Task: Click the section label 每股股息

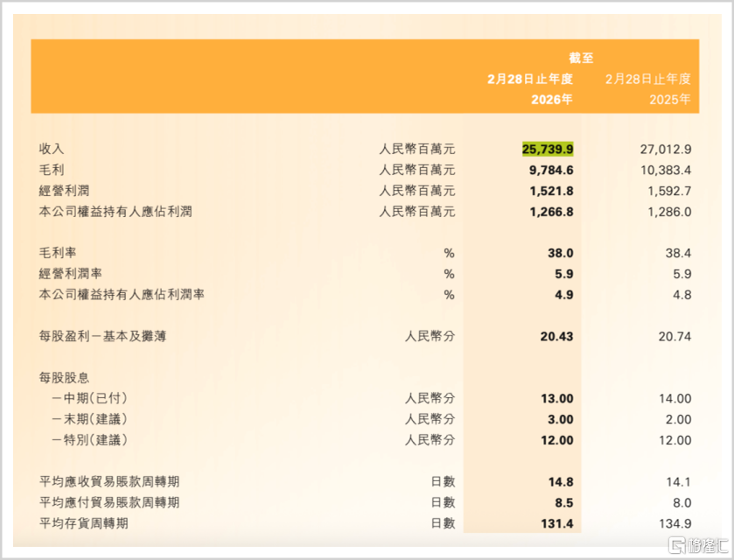Action: coord(64,378)
